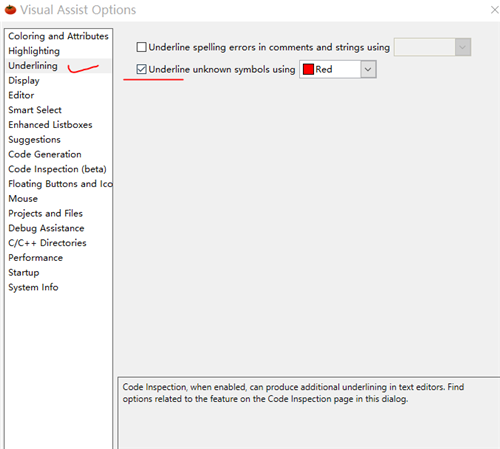Select Coloring and Attributes page

click(x=58, y=36)
